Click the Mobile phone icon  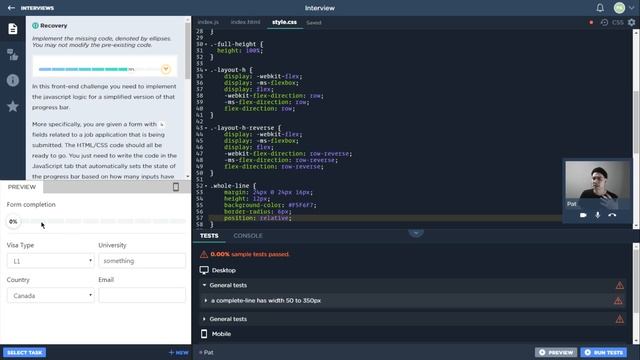pyautogui.click(x=204, y=334)
